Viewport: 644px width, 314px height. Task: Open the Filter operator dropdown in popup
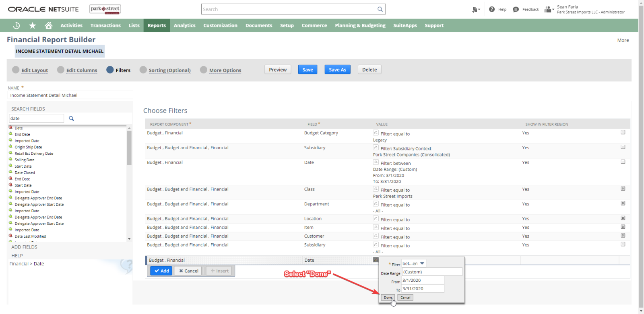[x=414, y=263]
